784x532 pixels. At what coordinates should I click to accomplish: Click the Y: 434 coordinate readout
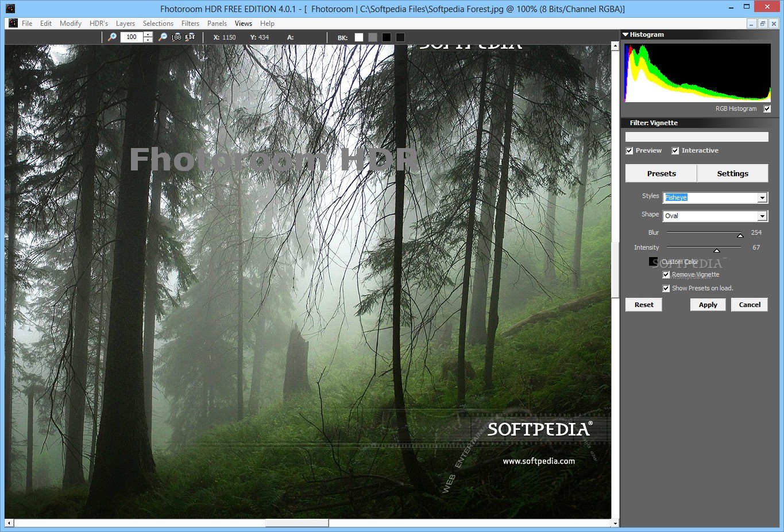tap(260, 37)
